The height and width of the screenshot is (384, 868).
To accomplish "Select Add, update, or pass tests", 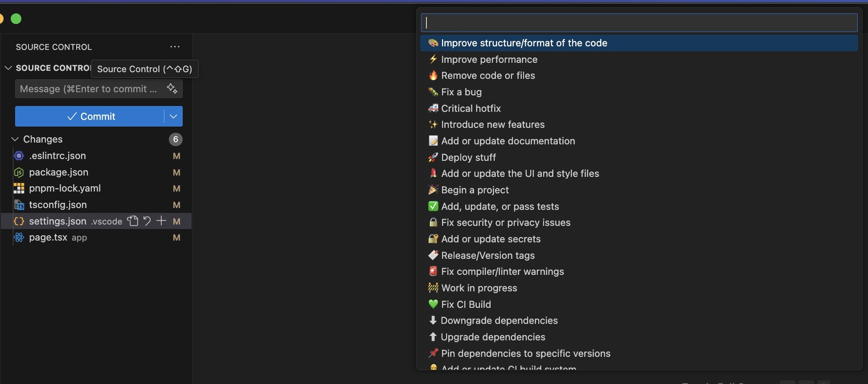I will pos(639,206).
